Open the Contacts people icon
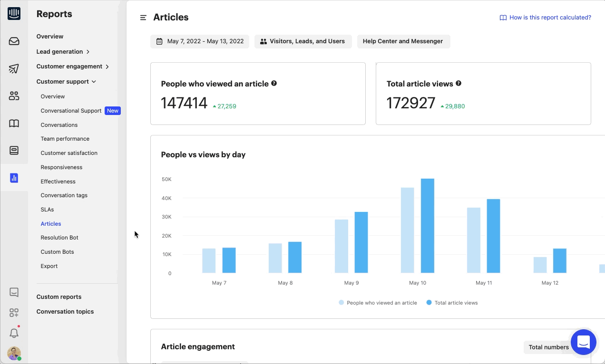The width and height of the screenshot is (605, 364). (14, 96)
